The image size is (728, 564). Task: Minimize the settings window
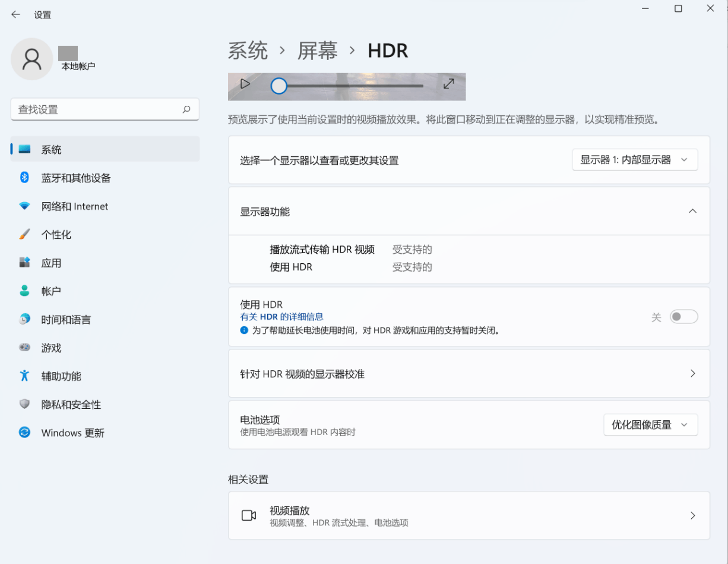click(x=646, y=8)
